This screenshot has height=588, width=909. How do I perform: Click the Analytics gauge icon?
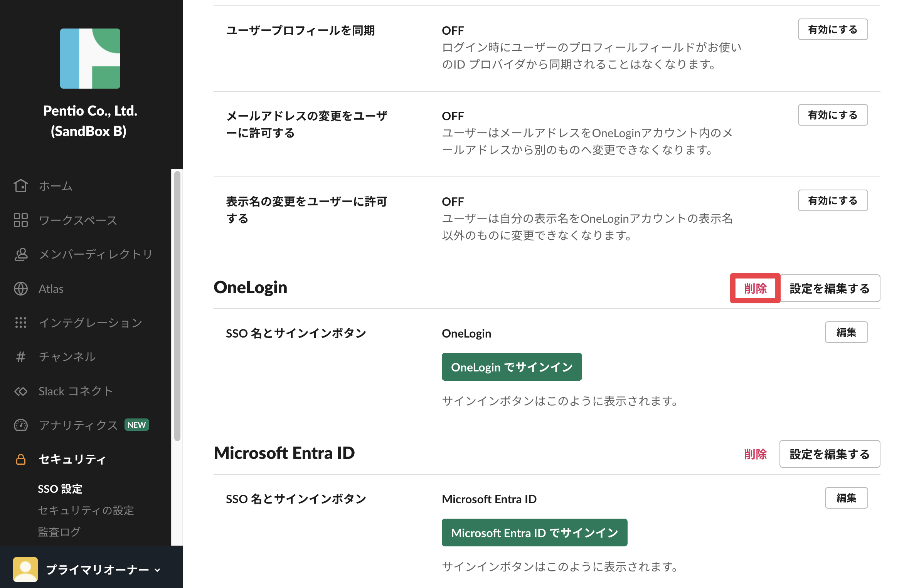[21, 425]
